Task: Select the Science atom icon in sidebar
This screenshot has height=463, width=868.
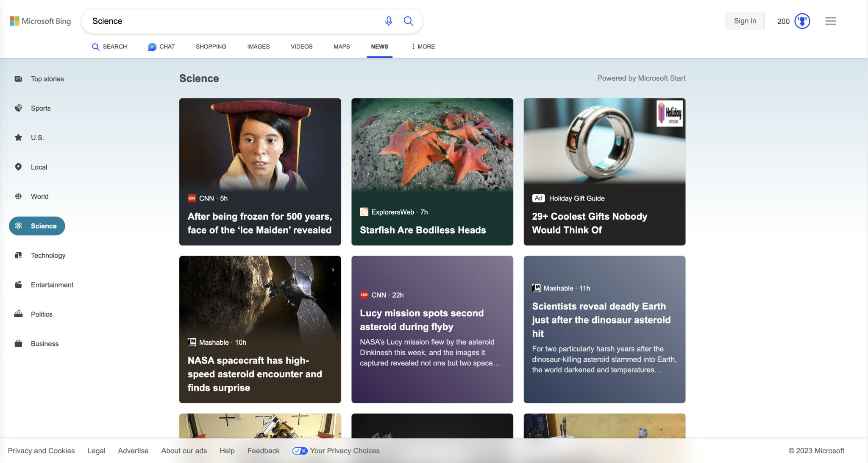Action: coord(18,226)
